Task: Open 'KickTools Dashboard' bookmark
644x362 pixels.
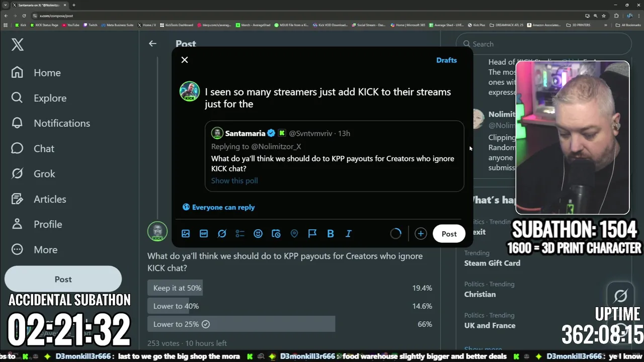Action: [x=177, y=25]
